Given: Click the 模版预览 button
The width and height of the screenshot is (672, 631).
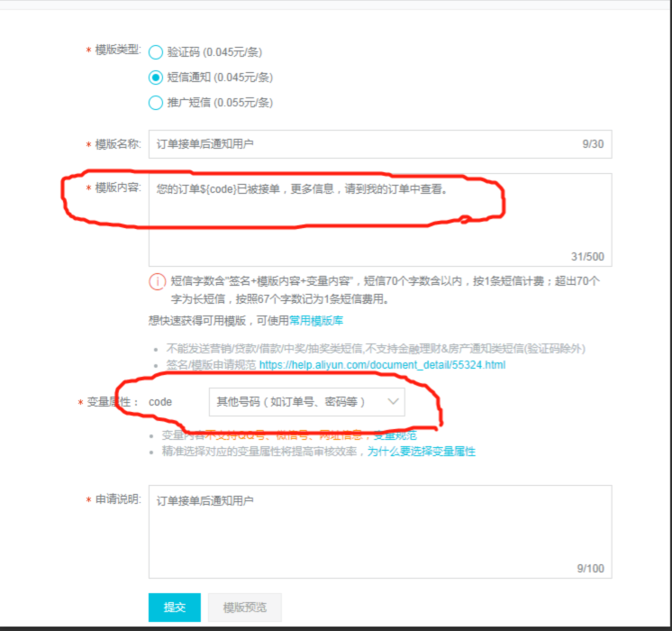Looking at the screenshot, I should coord(243,608).
